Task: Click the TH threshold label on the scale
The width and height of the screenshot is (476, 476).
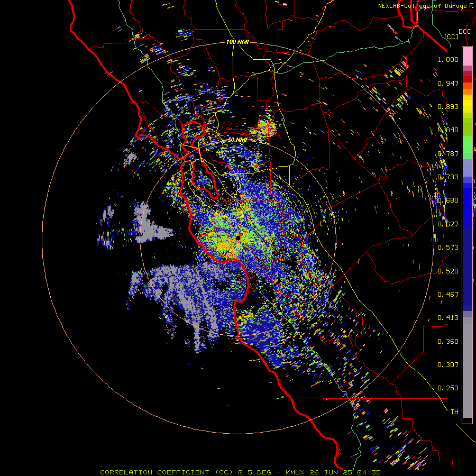Action: click(454, 412)
